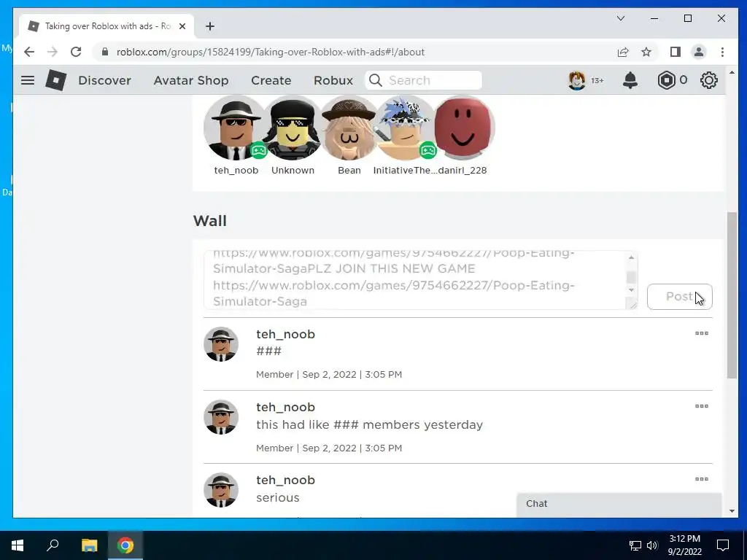Open the Robux balance icon

(x=666, y=80)
